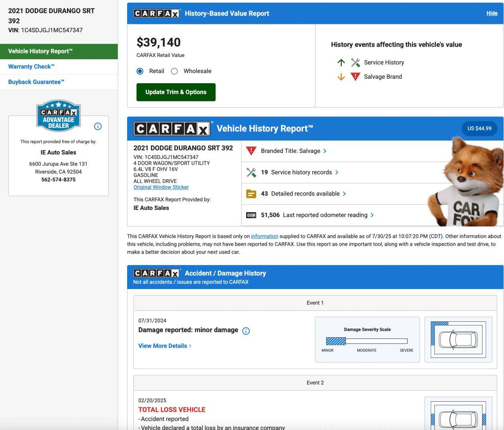
Task: Click the Event 1 date 07/31/2024
Action: [152, 321]
